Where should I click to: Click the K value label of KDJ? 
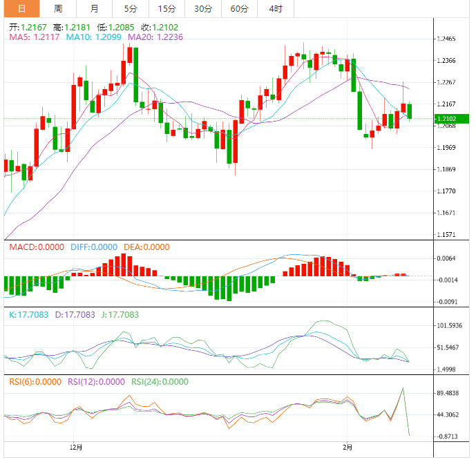coord(28,315)
